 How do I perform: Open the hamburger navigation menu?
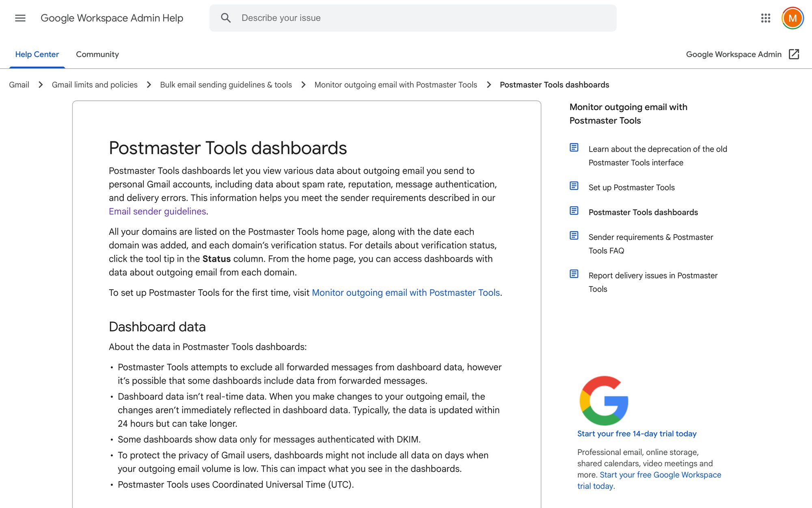(20, 18)
